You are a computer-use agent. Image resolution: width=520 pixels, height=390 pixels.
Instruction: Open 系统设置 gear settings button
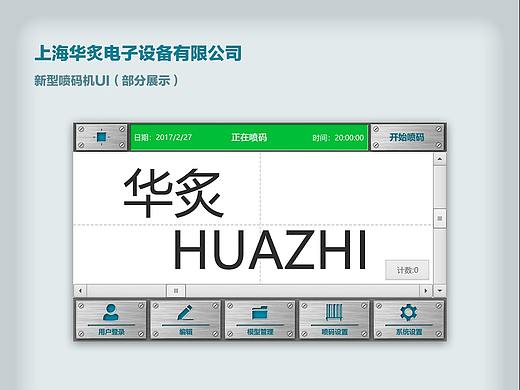409,320
